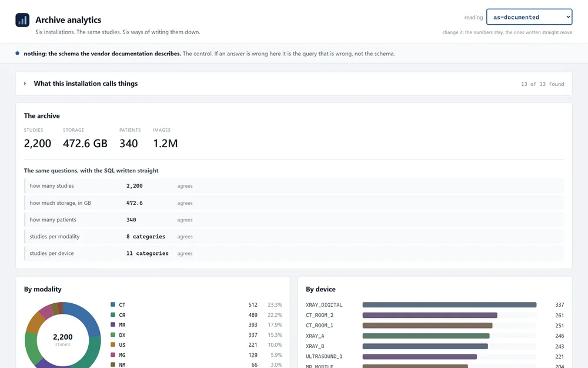Click the '11 categories' result value
588x368 pixels.
point(148,253)
